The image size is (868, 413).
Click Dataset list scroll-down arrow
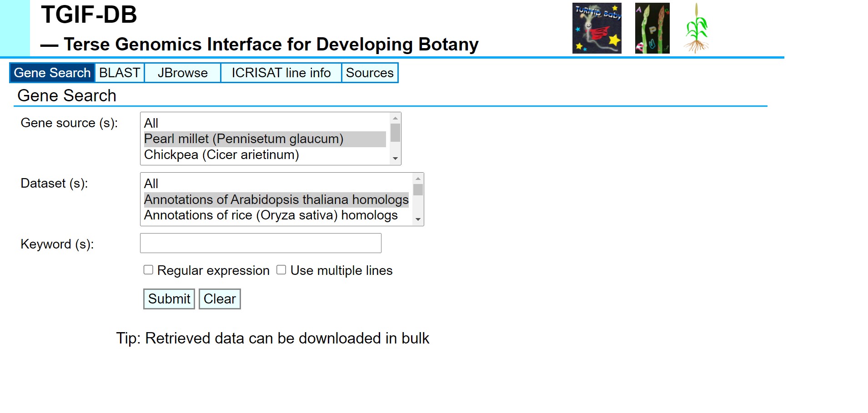[x=418, y=219]
